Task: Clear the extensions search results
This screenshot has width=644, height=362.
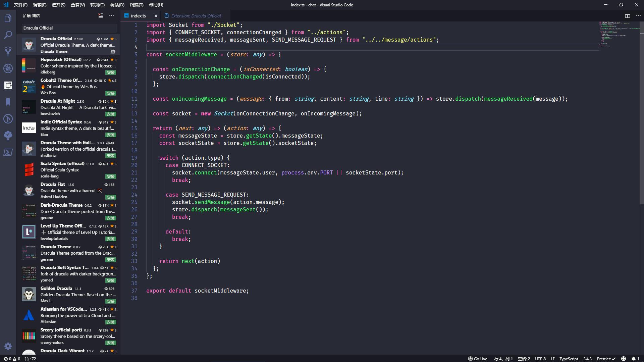Action: [101, 16]
